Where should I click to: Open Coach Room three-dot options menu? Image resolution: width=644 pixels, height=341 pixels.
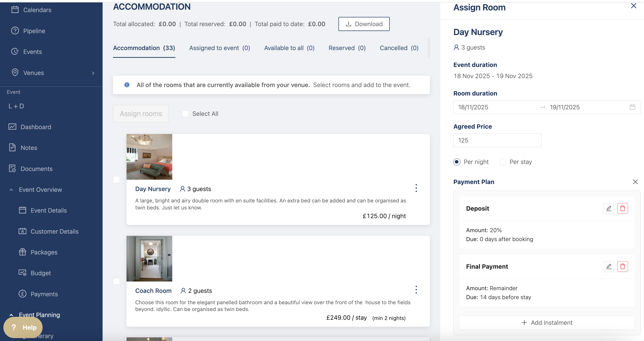pyautogui.click(x=416, y=289)
